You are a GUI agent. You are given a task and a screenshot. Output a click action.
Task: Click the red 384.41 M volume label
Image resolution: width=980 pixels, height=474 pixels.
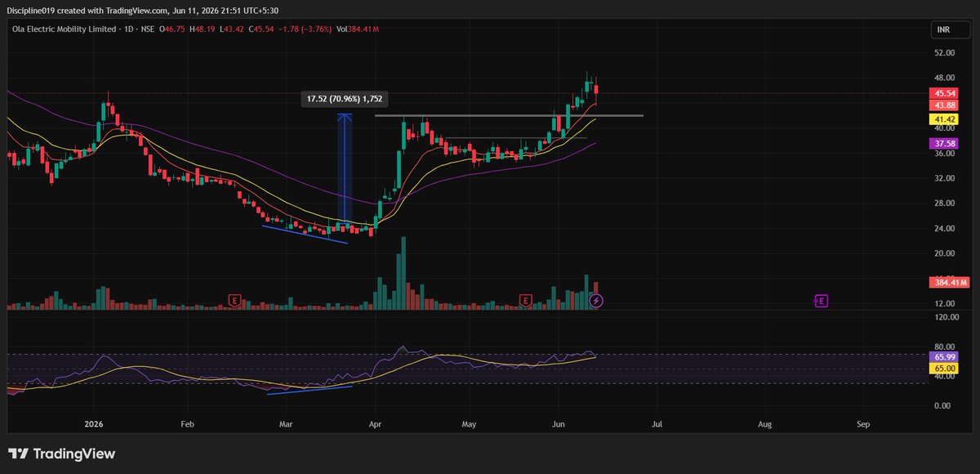coord(950,283)
